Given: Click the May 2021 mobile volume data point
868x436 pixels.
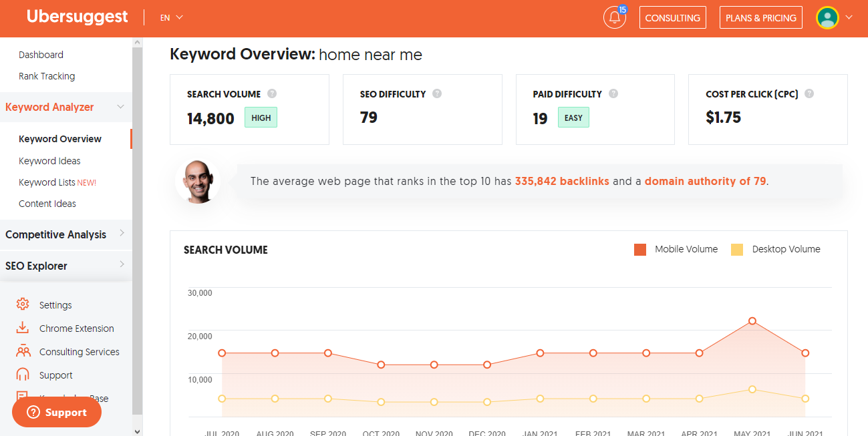Looking at the screenshot, I should click(x=752, y=321).
